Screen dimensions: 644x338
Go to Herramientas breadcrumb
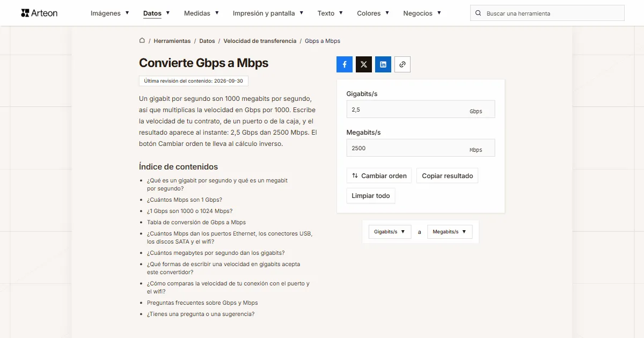click(172, 41)
